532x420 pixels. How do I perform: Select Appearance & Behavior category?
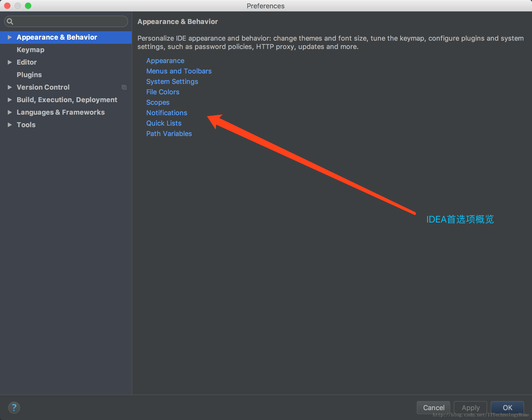tap(66, 37)
